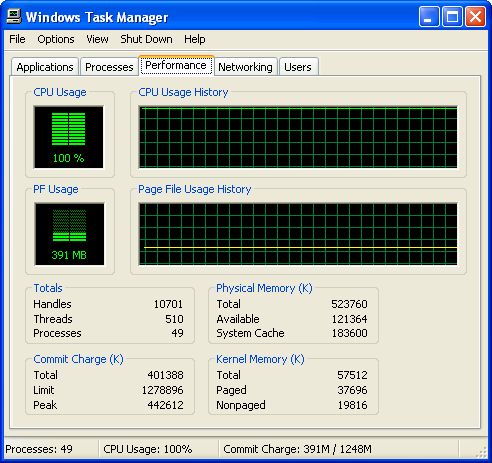
Task: Click Commit Charge Total value 401388
Action: click(165, 375)
